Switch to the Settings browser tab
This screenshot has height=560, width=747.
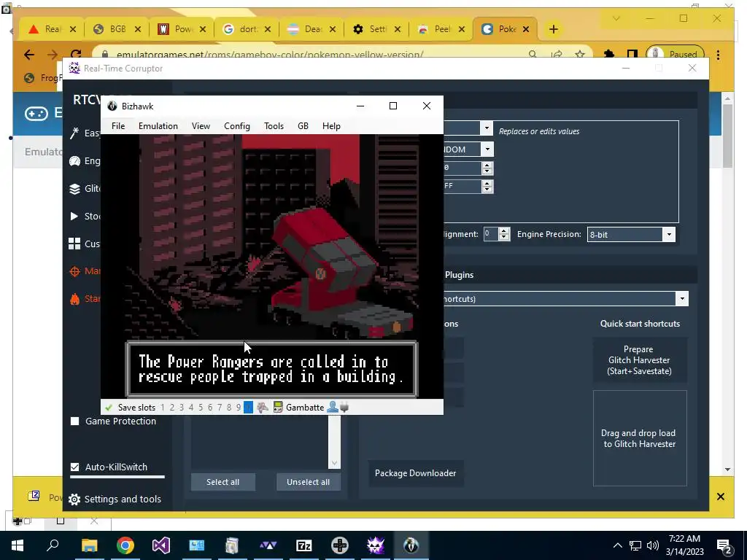[377, 29]
